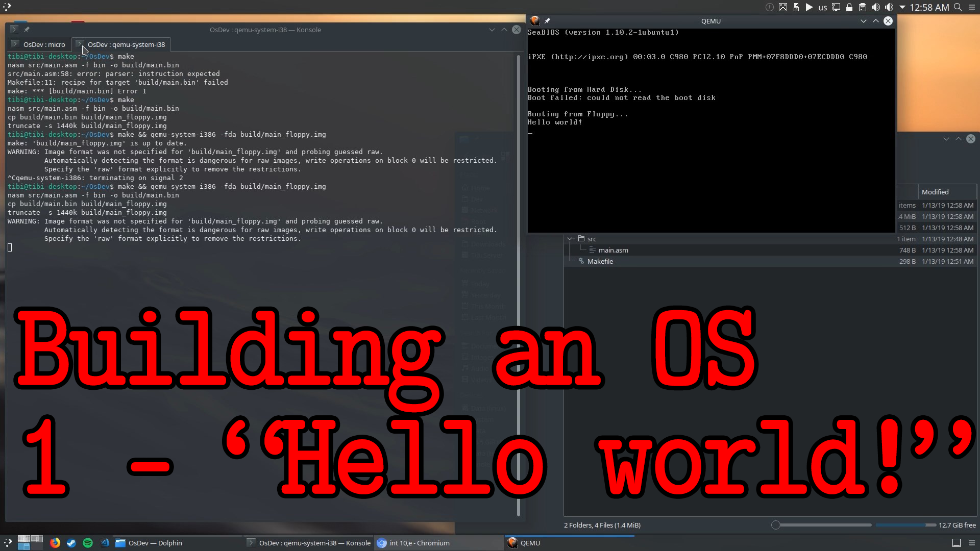Toggle pin on the QEMU window
The width and height of the screenshot is (980, 551).
547,21
